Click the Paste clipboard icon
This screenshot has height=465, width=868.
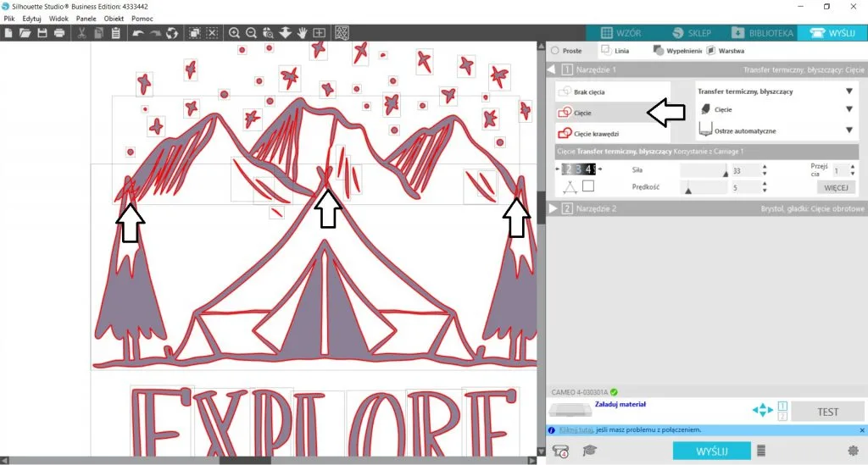coord(115,33)
